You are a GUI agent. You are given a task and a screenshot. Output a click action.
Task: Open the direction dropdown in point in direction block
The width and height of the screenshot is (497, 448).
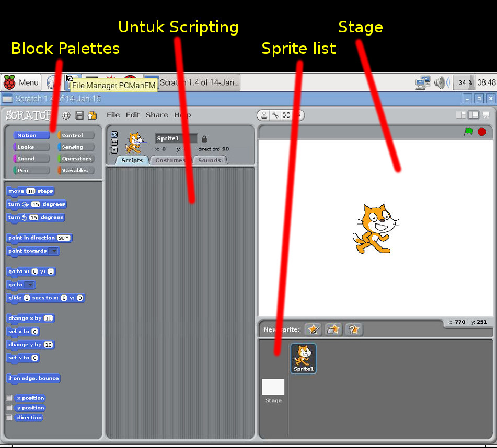click(66, 238)
